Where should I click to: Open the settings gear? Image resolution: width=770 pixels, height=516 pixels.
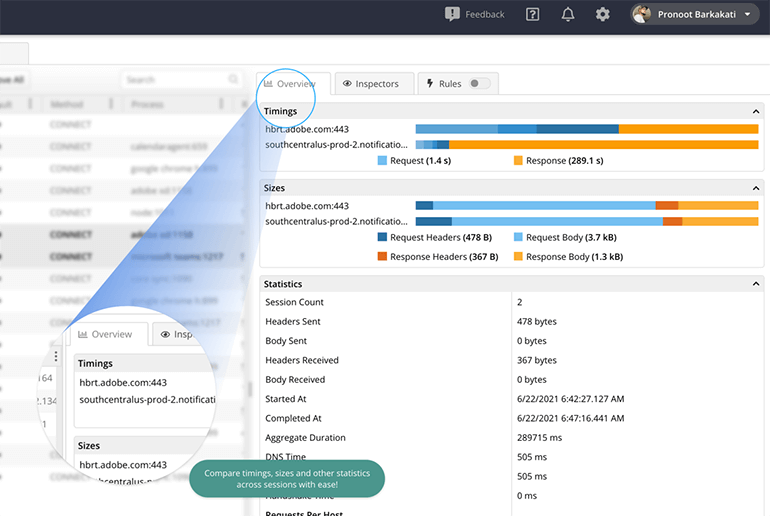coord(602,14)
